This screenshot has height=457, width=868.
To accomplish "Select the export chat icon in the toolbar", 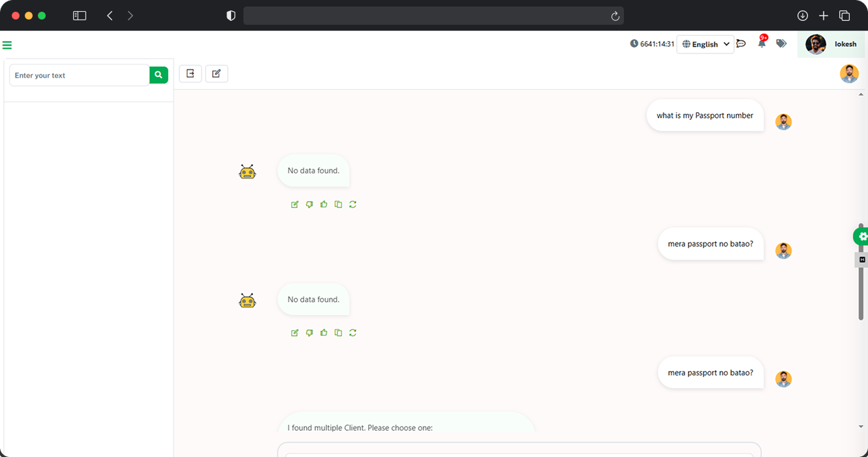I will pos(190,73).
